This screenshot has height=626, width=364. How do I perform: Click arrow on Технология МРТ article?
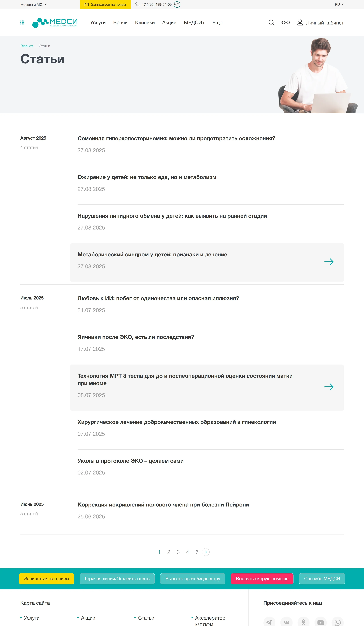(x=329, y=387)
